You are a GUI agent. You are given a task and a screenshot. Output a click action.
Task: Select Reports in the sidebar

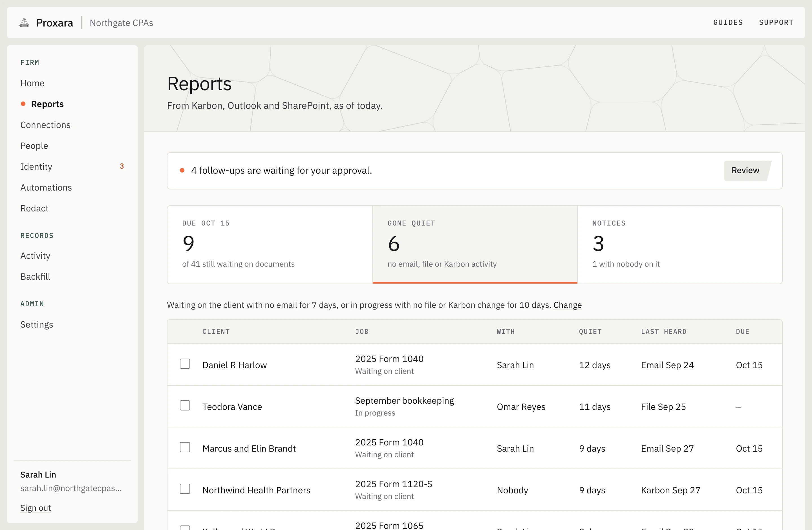tap(47, 104)
